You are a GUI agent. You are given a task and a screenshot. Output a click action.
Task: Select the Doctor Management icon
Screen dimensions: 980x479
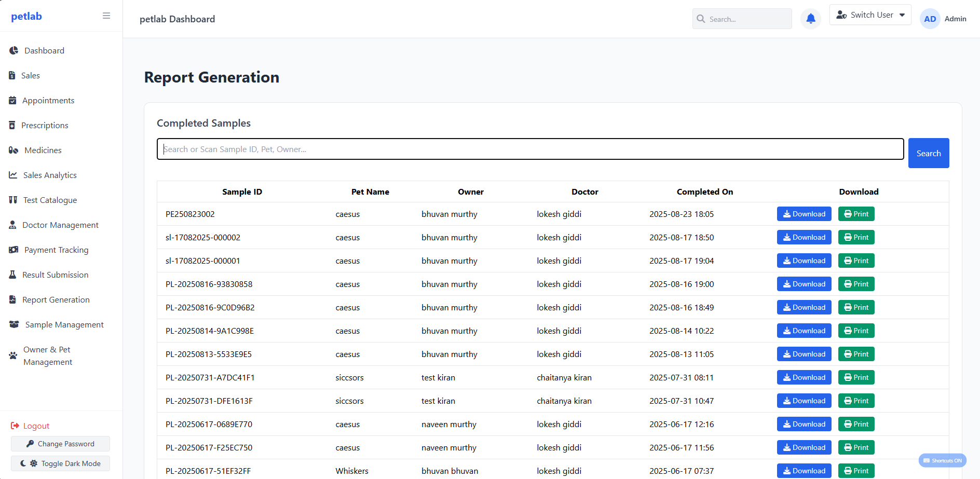point(12,225)
